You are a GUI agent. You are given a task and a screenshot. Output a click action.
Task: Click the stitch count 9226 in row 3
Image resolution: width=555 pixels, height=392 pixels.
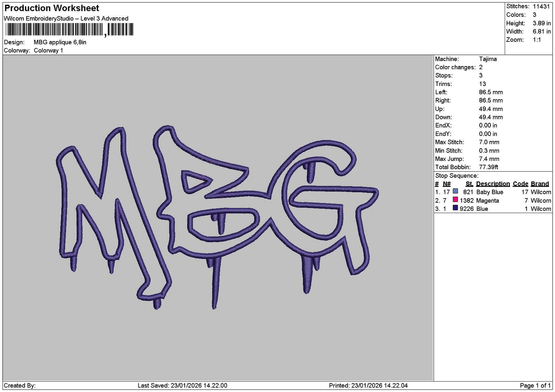coord(466,209)
